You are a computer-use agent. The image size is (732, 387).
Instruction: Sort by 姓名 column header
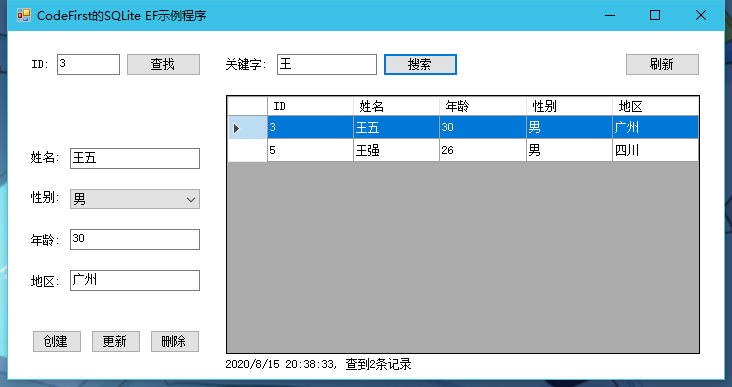tap(396, 106)
